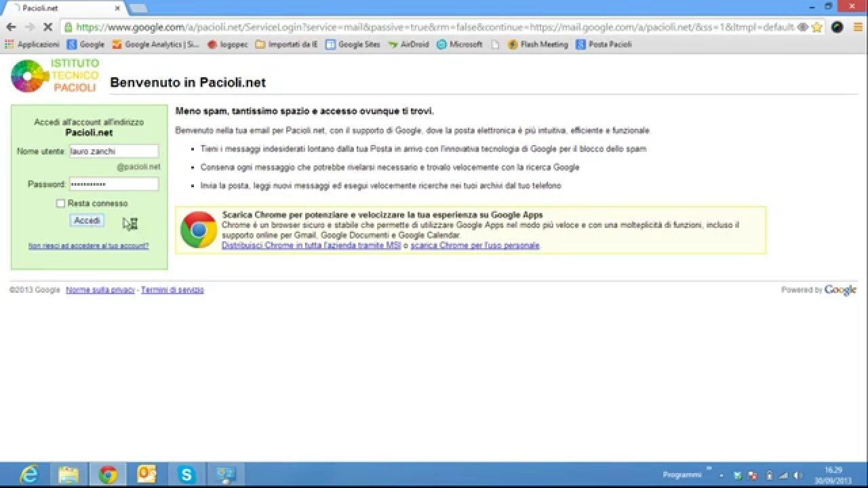
Task: Click the Istituto Tecnico Pacioli logo
Action: [55, 76]
